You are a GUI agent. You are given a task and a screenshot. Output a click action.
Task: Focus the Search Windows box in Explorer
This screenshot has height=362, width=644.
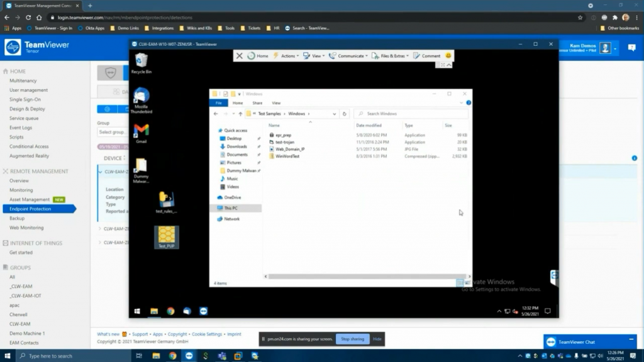pos(411,114)
